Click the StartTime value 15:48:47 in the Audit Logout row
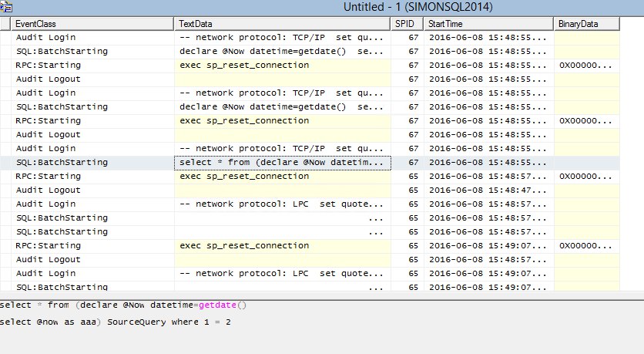This screenshot has width=644, height=354. click(x=488, y=190)
